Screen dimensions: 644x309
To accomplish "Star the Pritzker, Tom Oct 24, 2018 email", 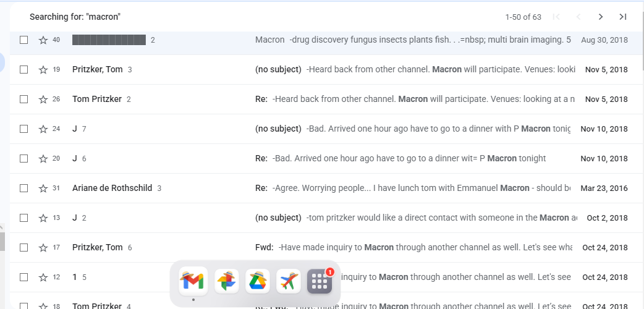I will pyautogui.click(x=43, y=247).
